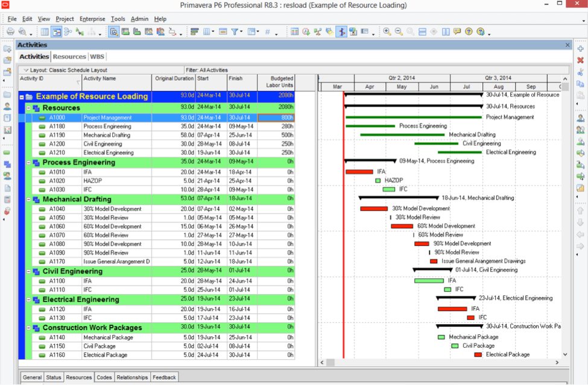This screenshot has width=588, height=385.
Task: Open the Relationships details tab
Action: [132, 377]
